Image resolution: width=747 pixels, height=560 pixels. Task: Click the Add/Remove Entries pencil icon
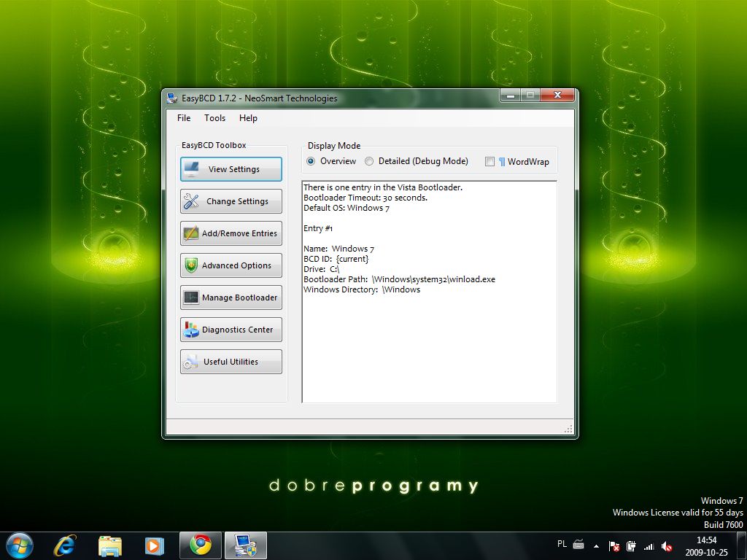point(191,233)
